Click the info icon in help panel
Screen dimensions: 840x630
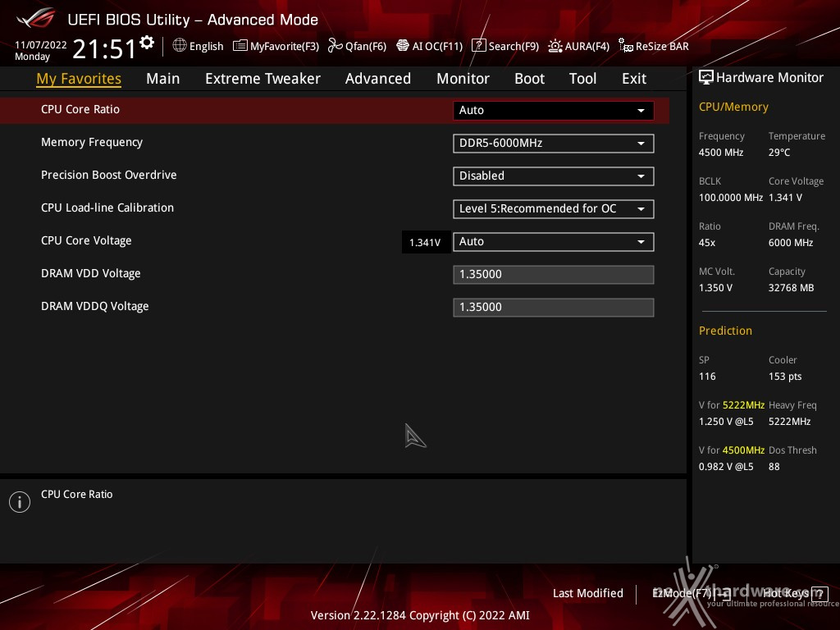pyautogui.click(x=20, y=502)
